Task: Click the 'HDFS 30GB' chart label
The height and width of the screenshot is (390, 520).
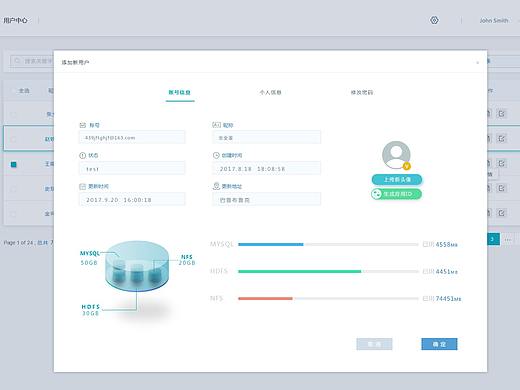Action: (91, 310)
